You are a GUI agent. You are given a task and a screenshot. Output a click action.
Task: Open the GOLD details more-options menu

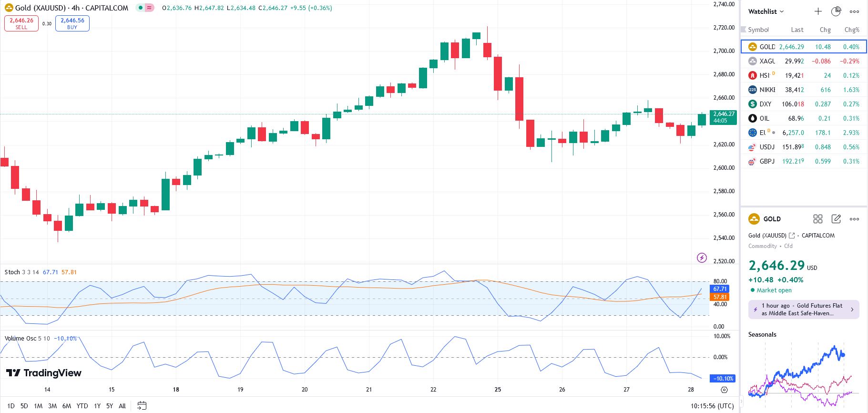[854, 219]
